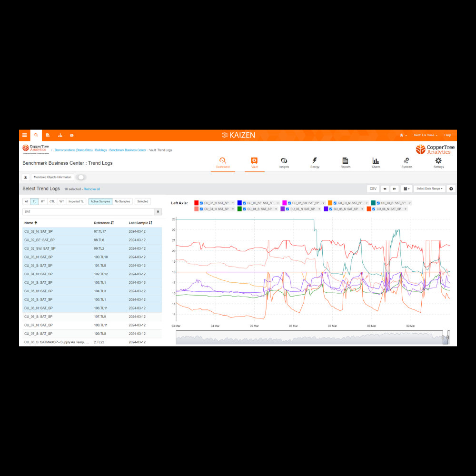Select the No Samples filter tab
Image resolution: width=476 pixels, height=476 pixels.
(x=122, y=201)
